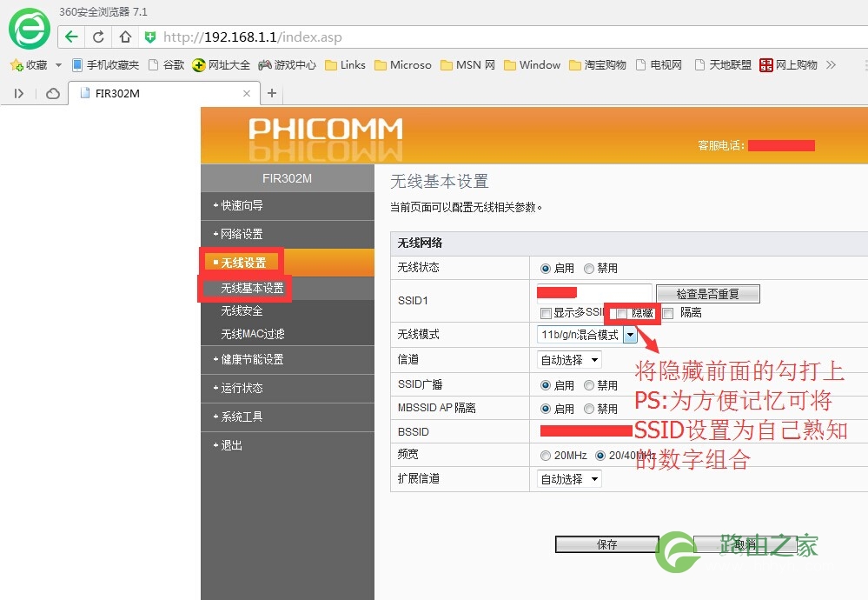Set 无线状态 to 启用
The image size is (868, 600).
pyautogui.click(x=546, y=269)
